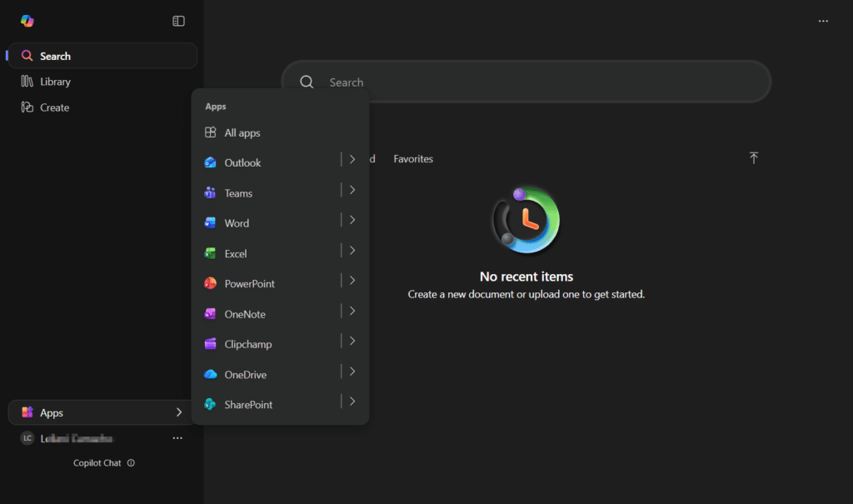Launch OneNote from the Apps list
Viewport: 853px width, 504px height.
coord(244,314)
